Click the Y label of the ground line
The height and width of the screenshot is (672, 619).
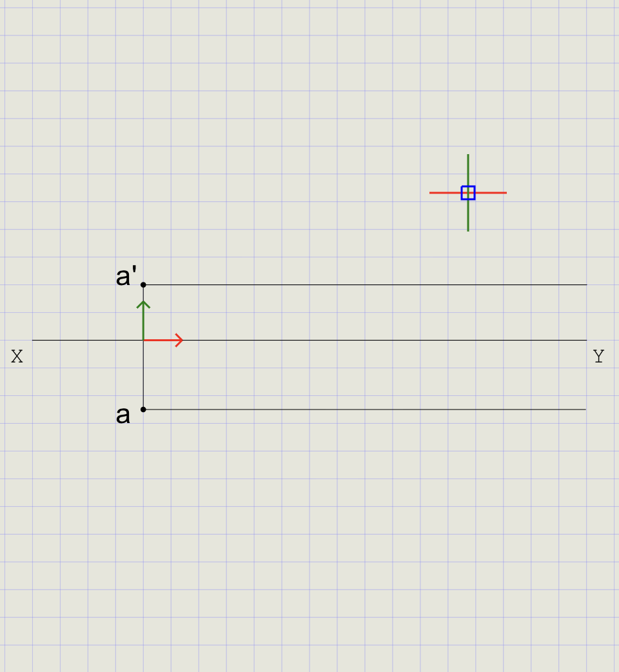(598, 355)
